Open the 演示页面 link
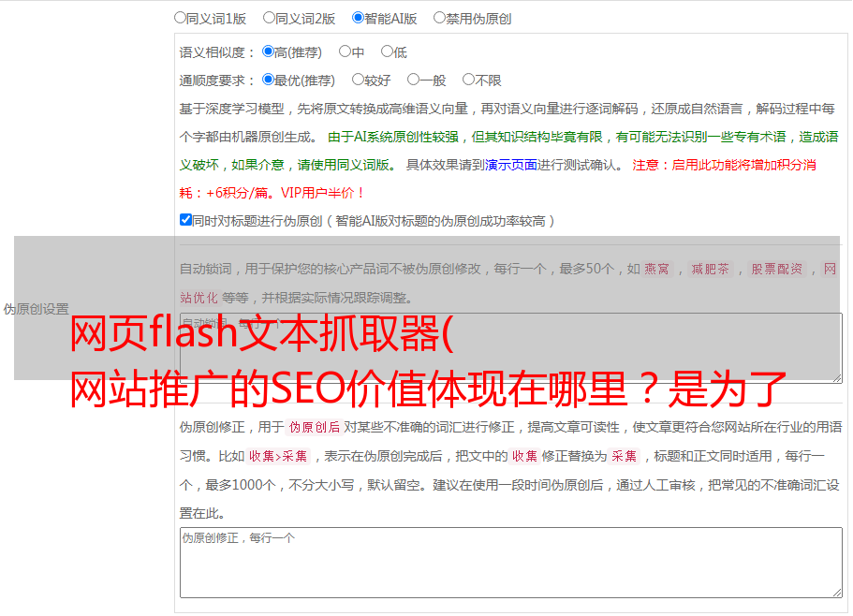Viewport: 853px width, 616px height. click(x=511, y=165)
